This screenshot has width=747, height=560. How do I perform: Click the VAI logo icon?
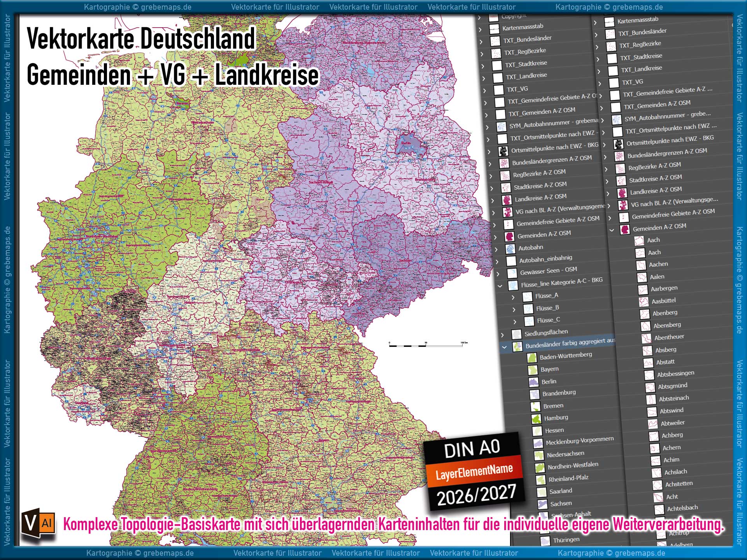[x=38, y=523]
